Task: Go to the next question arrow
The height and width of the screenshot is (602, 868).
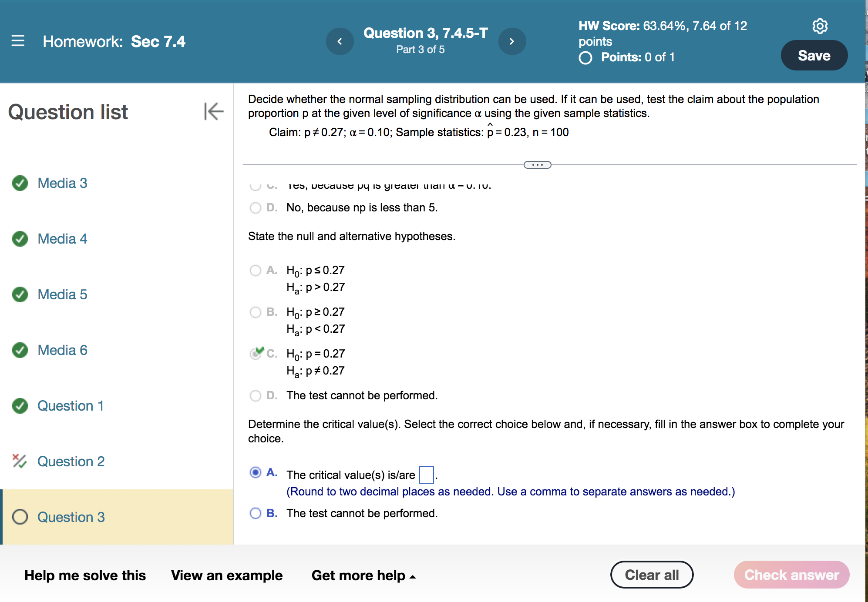Action: [512, 41]
